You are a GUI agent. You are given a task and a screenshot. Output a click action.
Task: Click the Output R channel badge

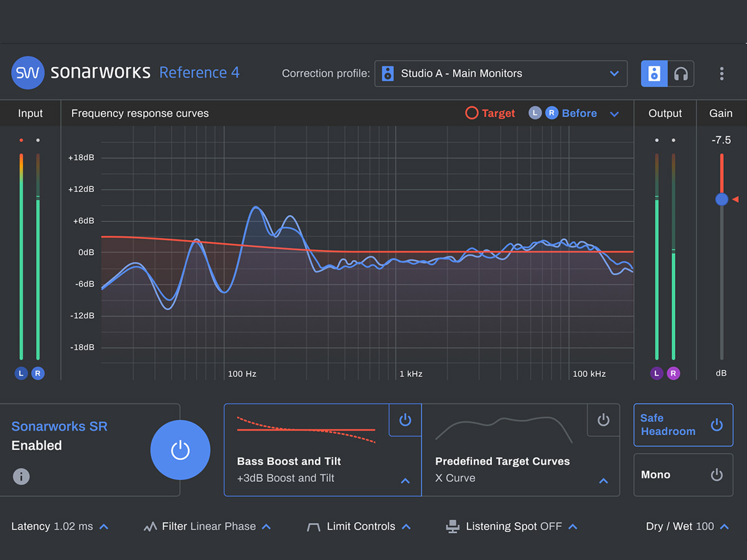coord(674,373)
